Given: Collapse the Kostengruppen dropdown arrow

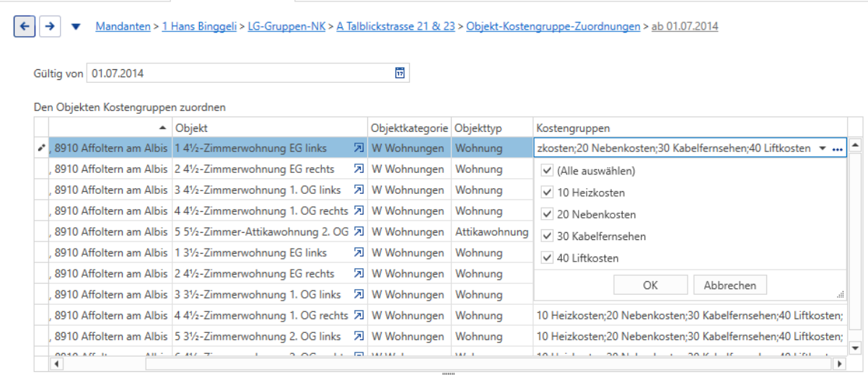Looking at the screenshot, I should point(823,148).
